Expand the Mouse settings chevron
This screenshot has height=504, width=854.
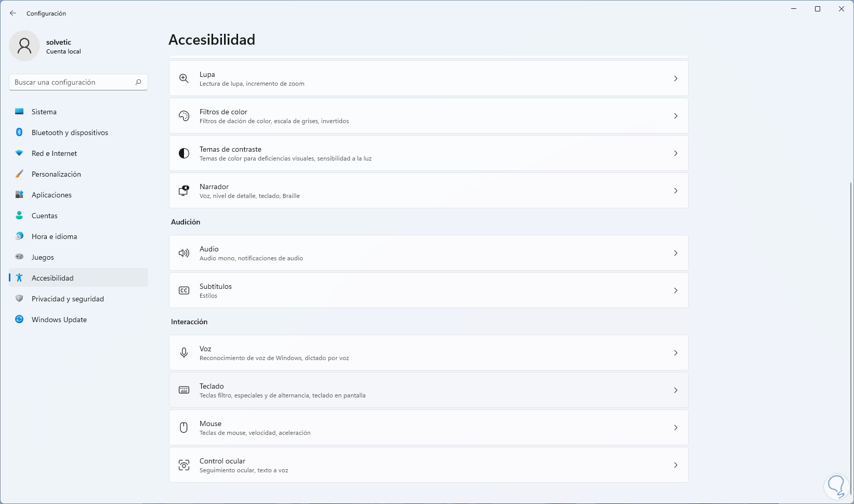click(x=676, y=428)
